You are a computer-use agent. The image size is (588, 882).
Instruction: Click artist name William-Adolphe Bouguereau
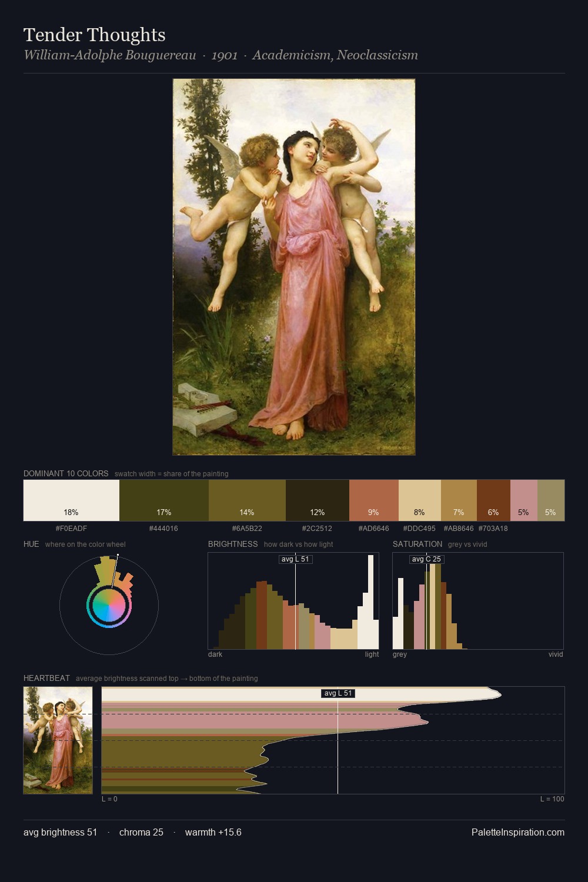[x=110, y=55]
